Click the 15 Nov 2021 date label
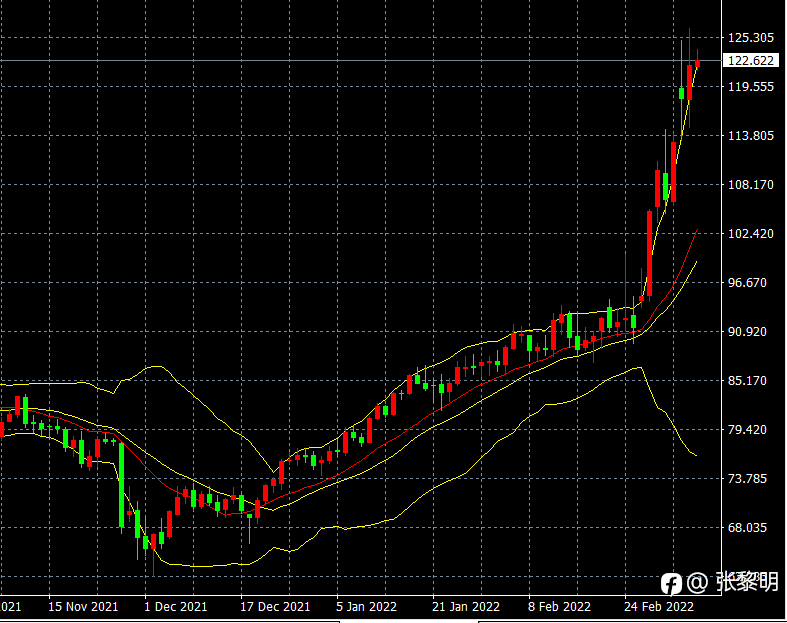Image resolution: width=787 pixels, height=623 pixels. point(83,607)
